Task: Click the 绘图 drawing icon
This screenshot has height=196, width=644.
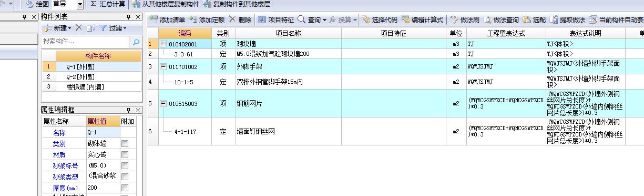Action: click(x=30, y=4)
